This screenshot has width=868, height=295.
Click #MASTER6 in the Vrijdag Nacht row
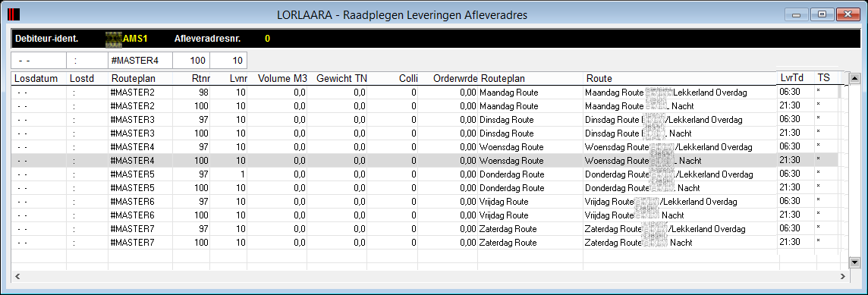click(x=133, y=215)
